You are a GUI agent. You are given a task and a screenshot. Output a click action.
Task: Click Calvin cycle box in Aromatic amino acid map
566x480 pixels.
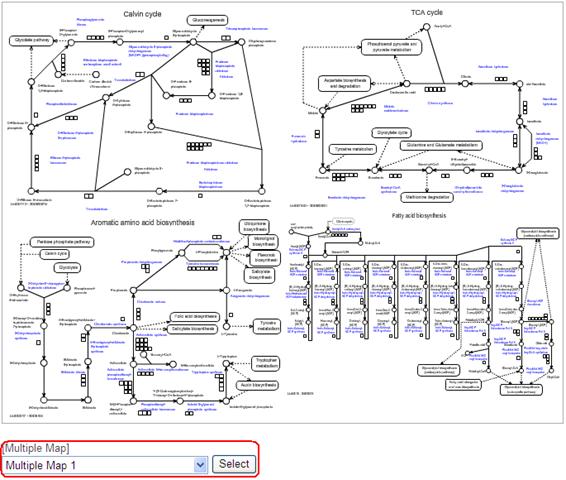pos(55,254)
